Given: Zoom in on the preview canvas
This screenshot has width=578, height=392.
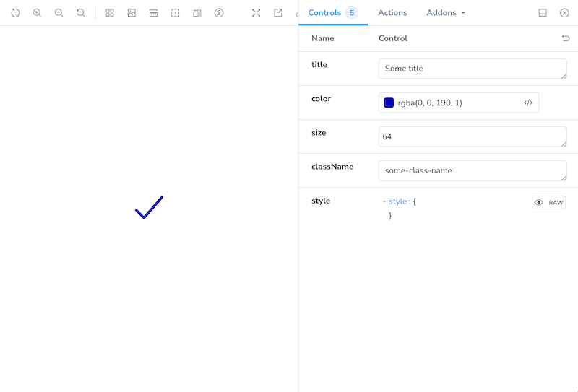Looking at the screenshot, I should tap(37, 13).
